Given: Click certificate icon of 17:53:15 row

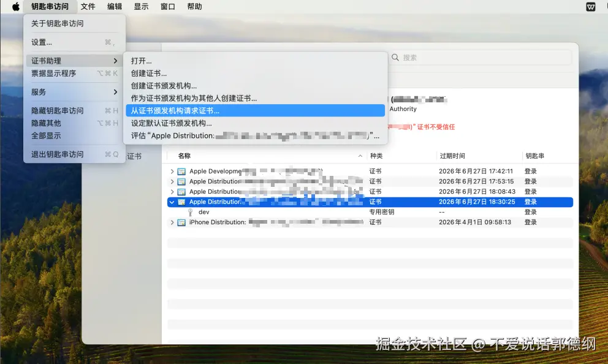Looking at the screenshot, I should pyautogui.click(x=181, y=181).
